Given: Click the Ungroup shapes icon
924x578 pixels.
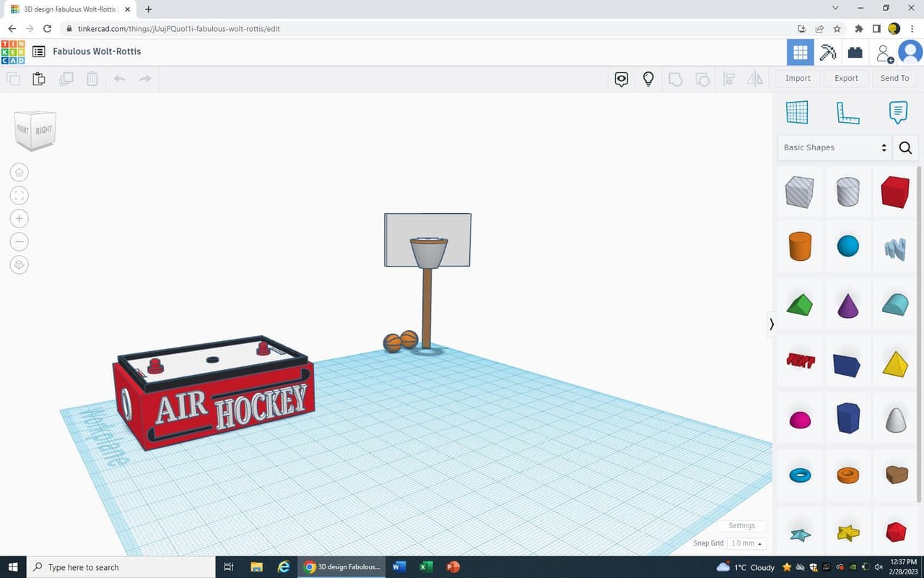Looking at the screenshot, I should pos(702,79).
